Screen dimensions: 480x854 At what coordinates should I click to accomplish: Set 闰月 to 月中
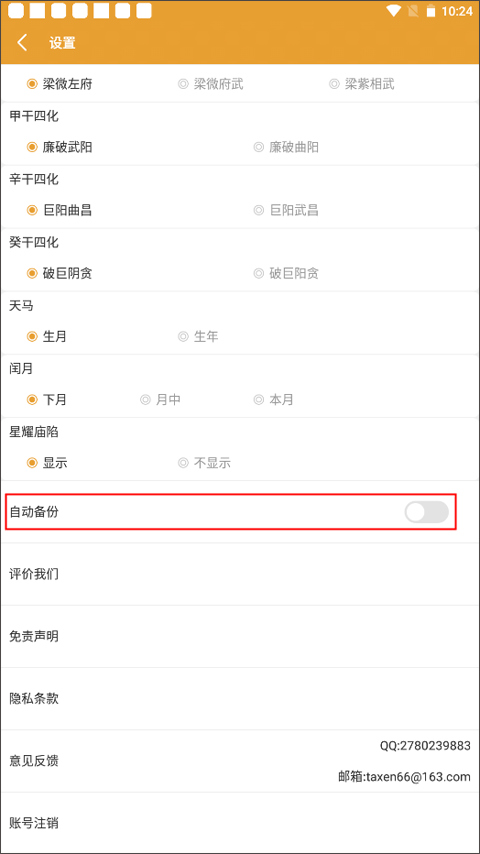pos(160,400)
